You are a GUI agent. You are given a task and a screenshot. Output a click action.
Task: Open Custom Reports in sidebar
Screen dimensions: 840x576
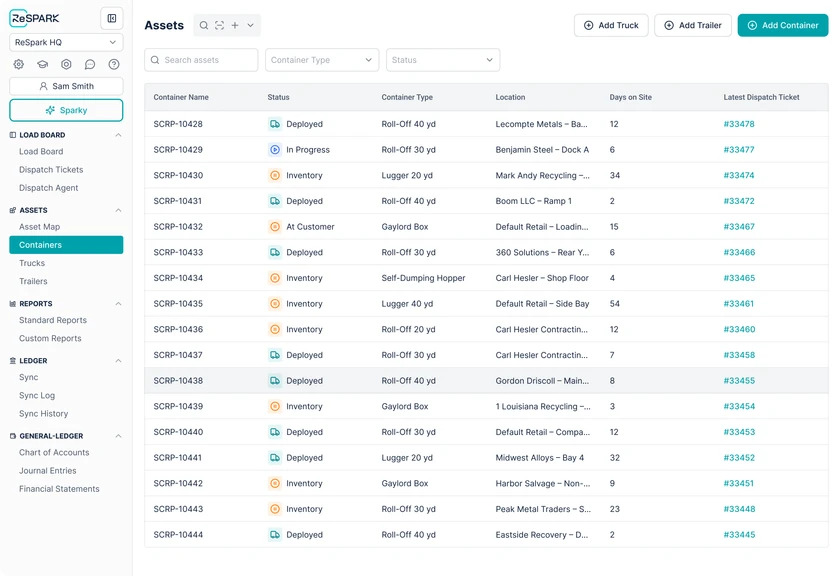(50, 338)
